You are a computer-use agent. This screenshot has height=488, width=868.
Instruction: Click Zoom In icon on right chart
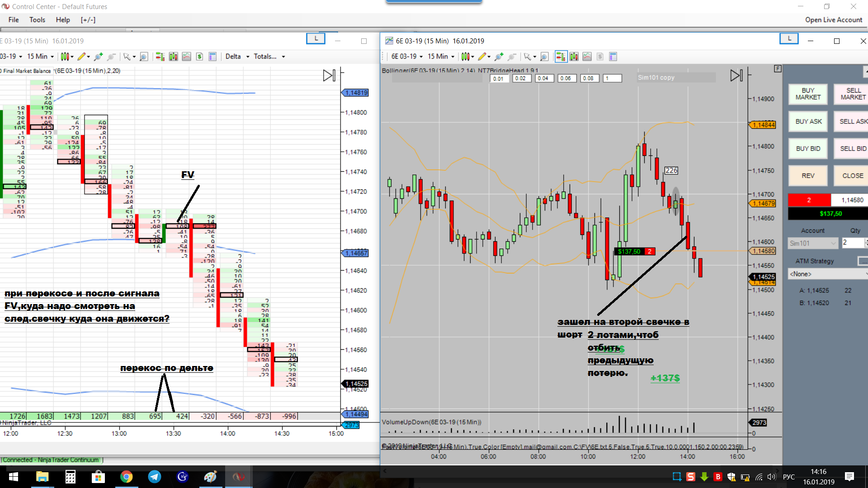(499, 56)
